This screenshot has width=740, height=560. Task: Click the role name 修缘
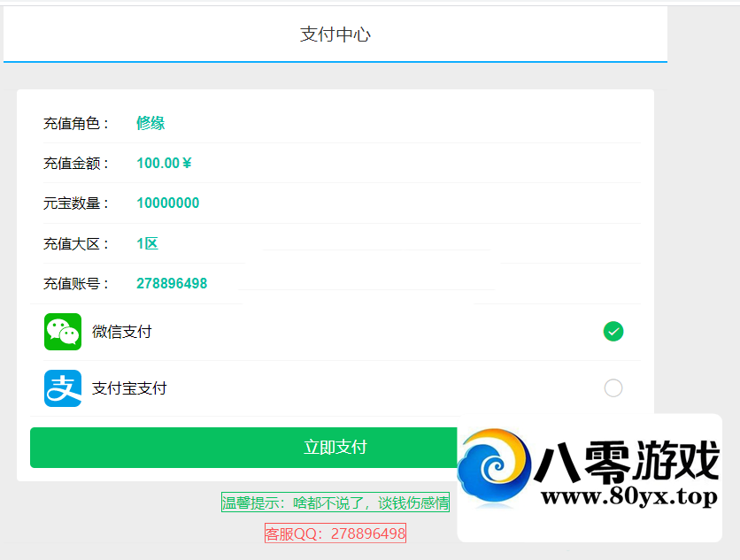[x=150, y=123]
